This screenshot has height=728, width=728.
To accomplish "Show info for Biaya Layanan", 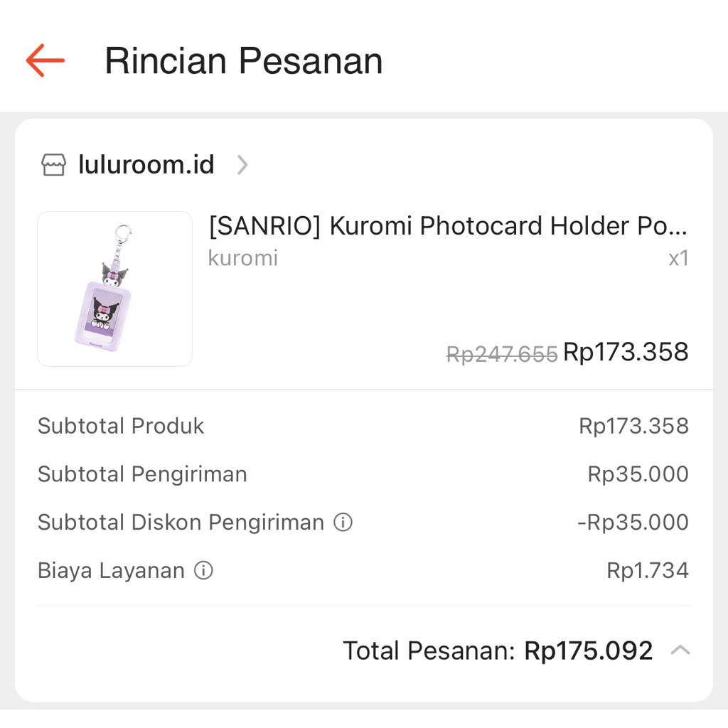I will 204,571.
